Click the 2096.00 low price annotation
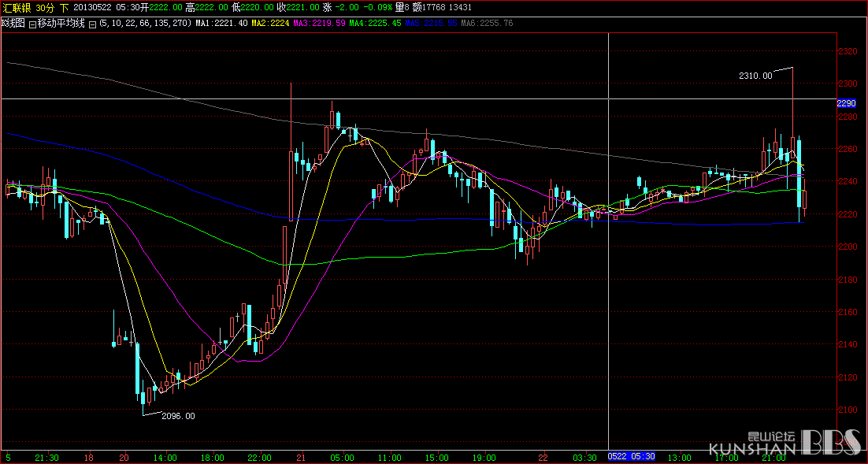 (x=178, y=417)
